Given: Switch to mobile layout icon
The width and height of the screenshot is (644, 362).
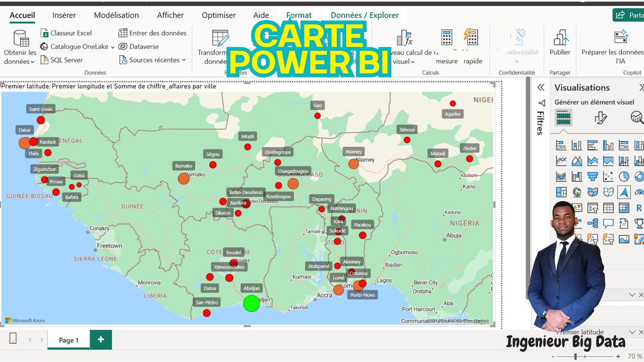Looking at the screenshot, I should [x=13, y=339].
